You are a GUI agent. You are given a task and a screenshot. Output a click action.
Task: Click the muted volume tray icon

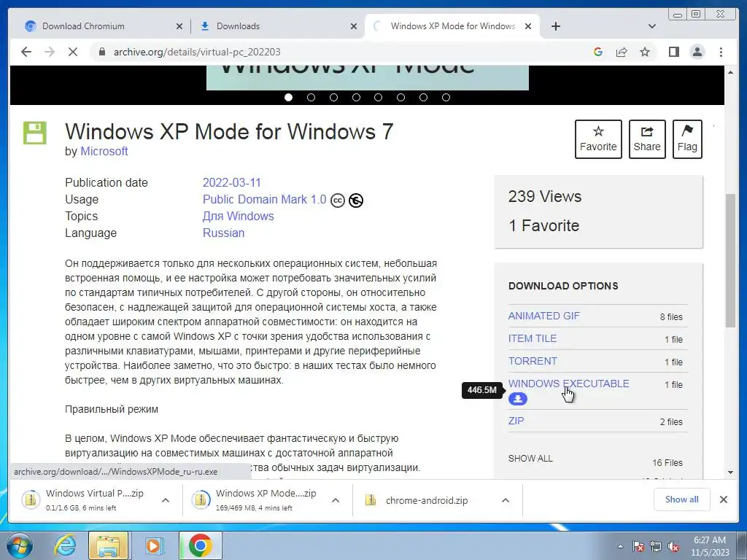(673, 546)
